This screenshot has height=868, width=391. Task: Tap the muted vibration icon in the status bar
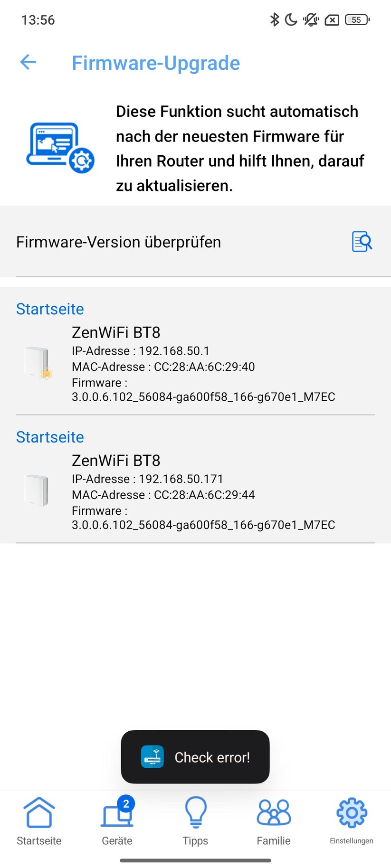click(x=310, y=19)
